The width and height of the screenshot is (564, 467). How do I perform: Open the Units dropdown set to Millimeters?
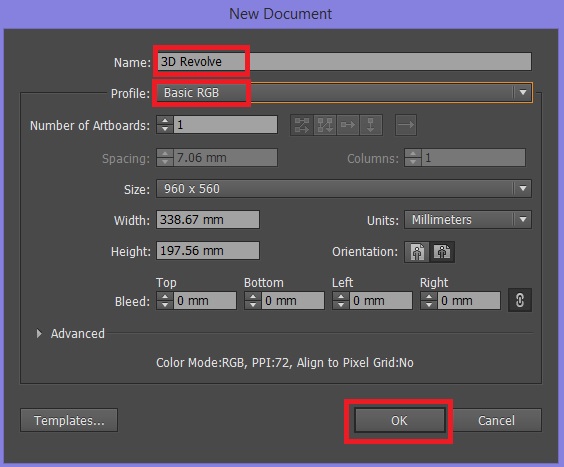click(x=468, y=219)
